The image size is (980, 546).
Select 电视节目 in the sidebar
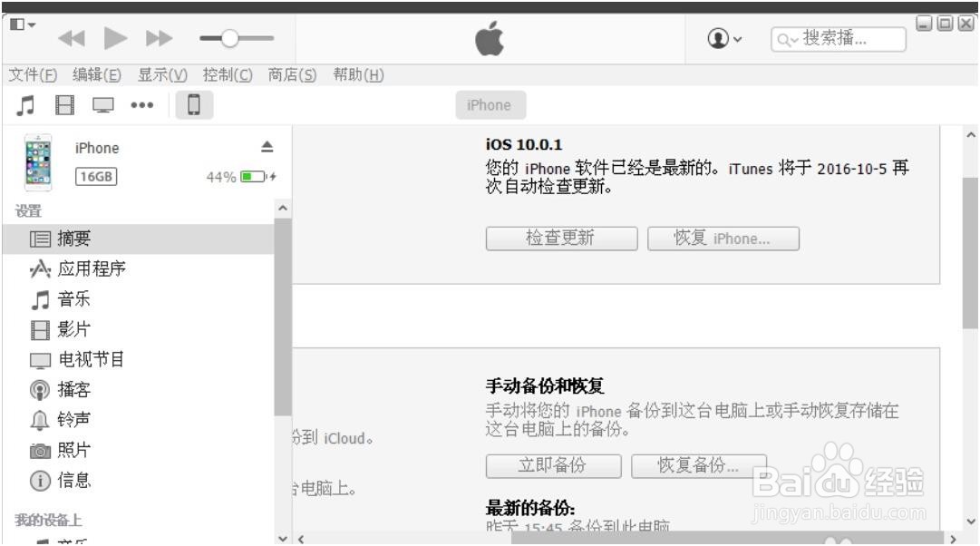coord(138,360)
